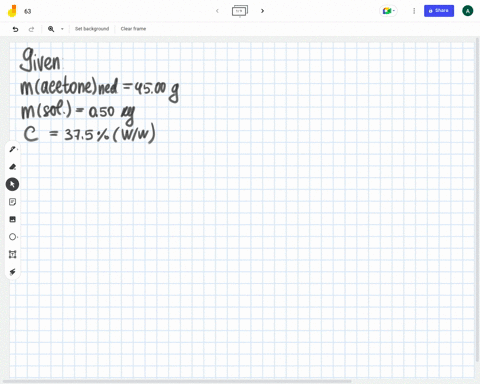Select the Circle shape tool
This screenshot has height=384, width=480.
coord(13,237)
